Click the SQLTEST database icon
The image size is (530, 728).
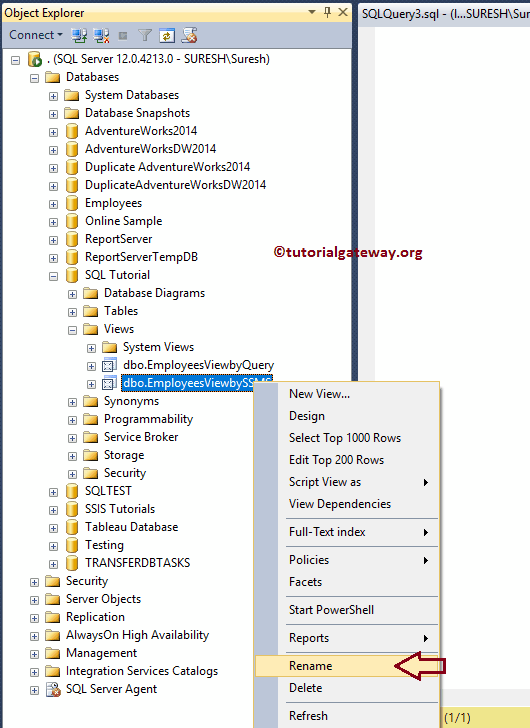click(x=72, y=491)
